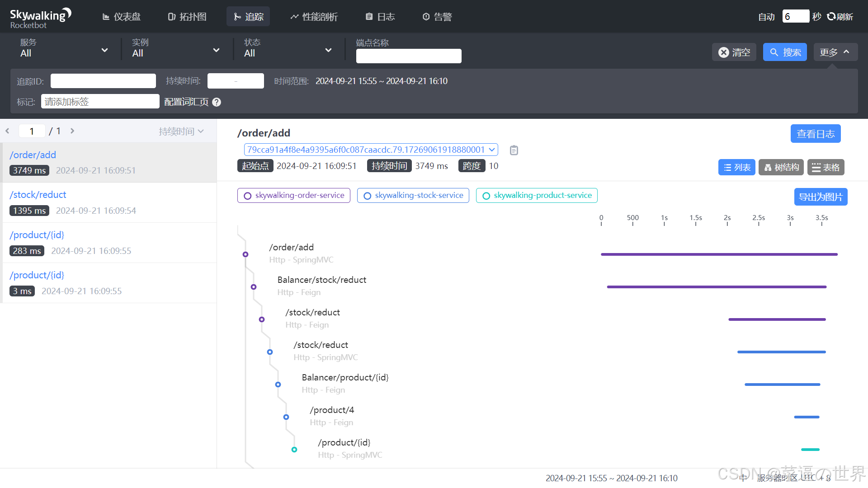Image resolution: width=868 pixels, height=488 pixels.
Task: Click the Skywalking Rocketbot logo
Action: pyautogui.click(x=40, y=18)
